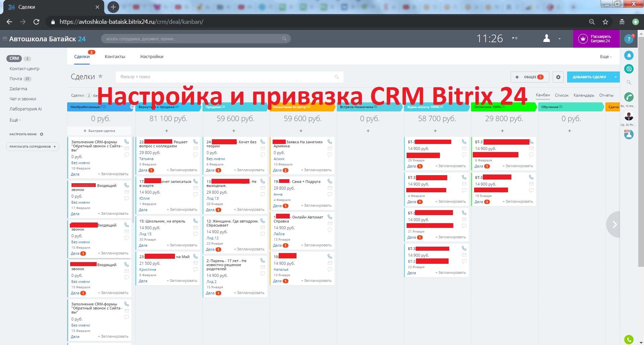
Task: Bookmark this page with the browser star icon
Action: point(605,22)
